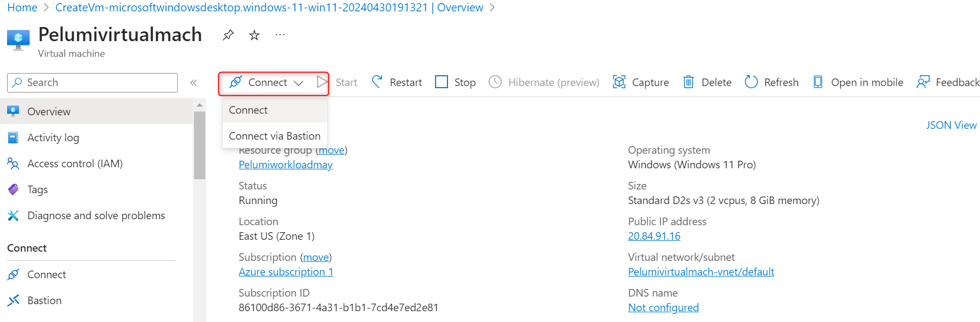The width and height of the screenshot is (980, 322).
Task: Click the public IP address 20.84.91.16
Action: click(x=654, y=236)
